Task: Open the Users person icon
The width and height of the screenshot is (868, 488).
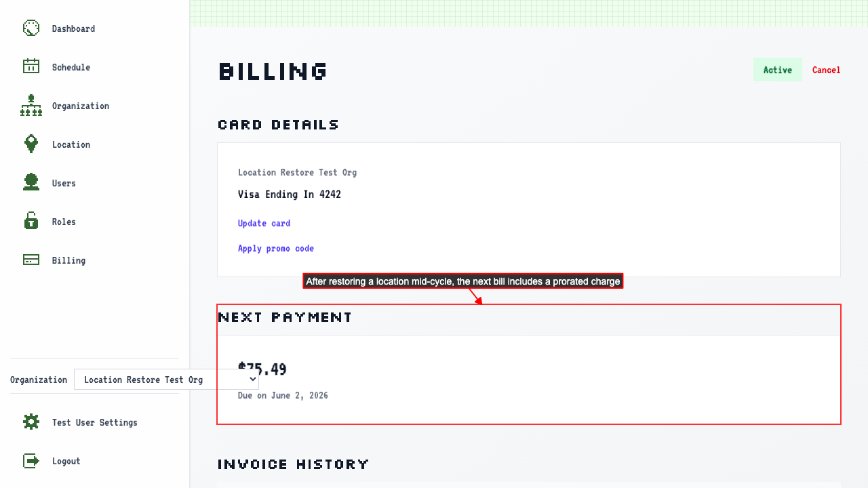Action: 31,182
